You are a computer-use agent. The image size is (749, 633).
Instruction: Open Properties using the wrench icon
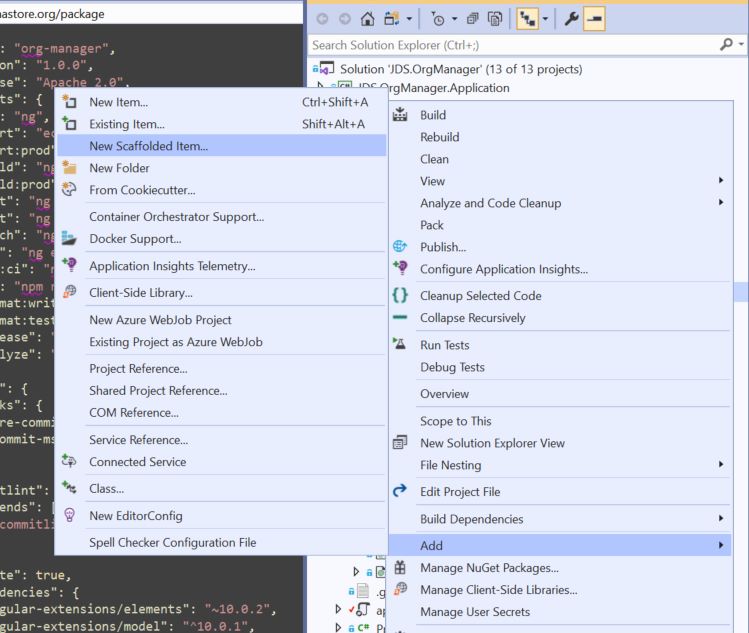coord(571,19)
